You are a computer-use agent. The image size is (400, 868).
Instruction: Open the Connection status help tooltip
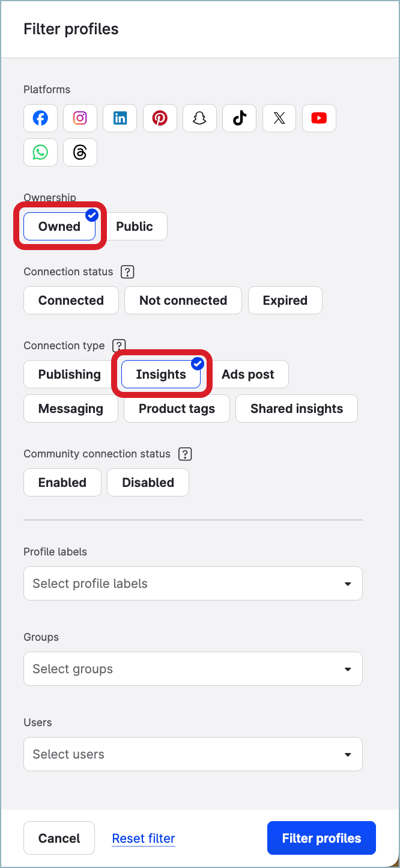click(127, 272)
